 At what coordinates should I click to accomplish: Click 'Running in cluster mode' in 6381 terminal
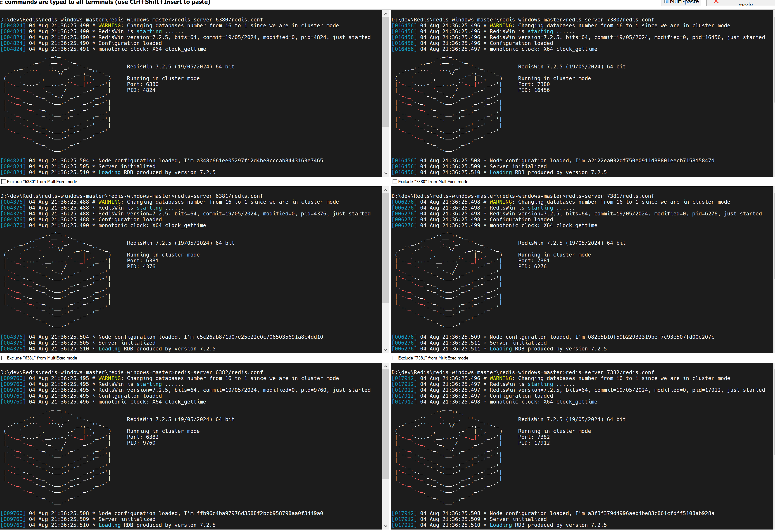coord(163,255)
